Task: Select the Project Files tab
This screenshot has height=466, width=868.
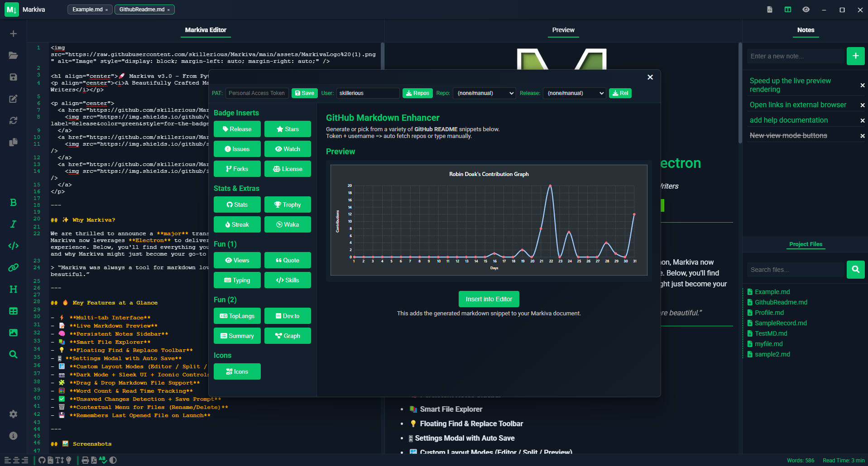Action: tap(806, 244)
